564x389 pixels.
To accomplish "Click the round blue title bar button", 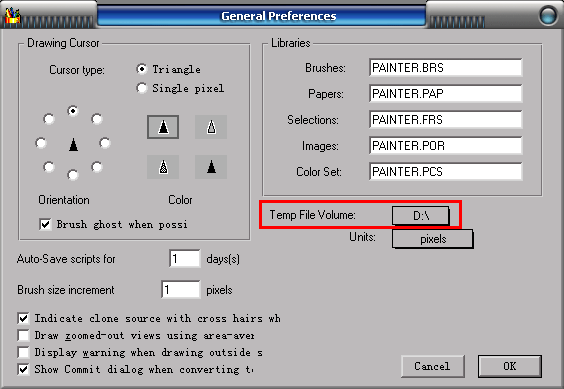I will [549, 15].
